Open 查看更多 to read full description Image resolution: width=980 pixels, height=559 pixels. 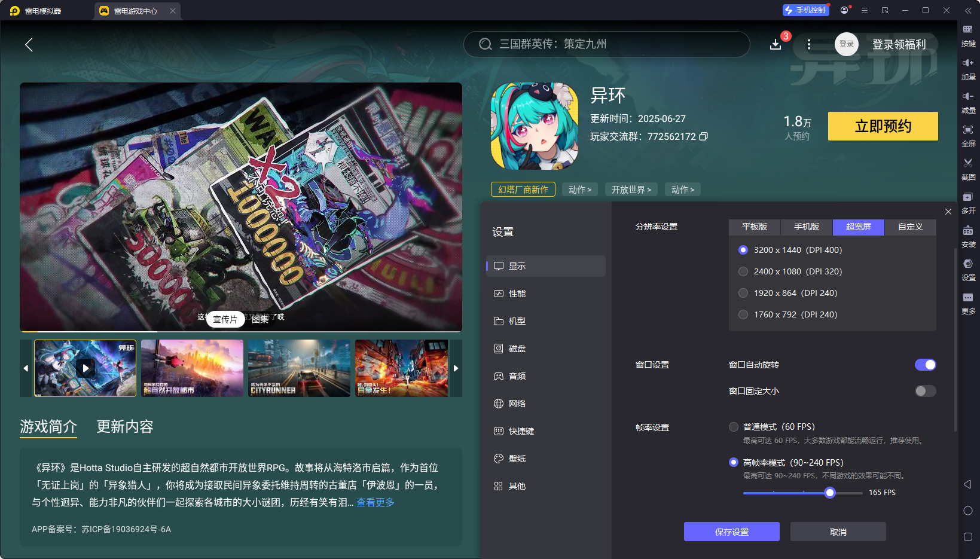tap(375, 503)
